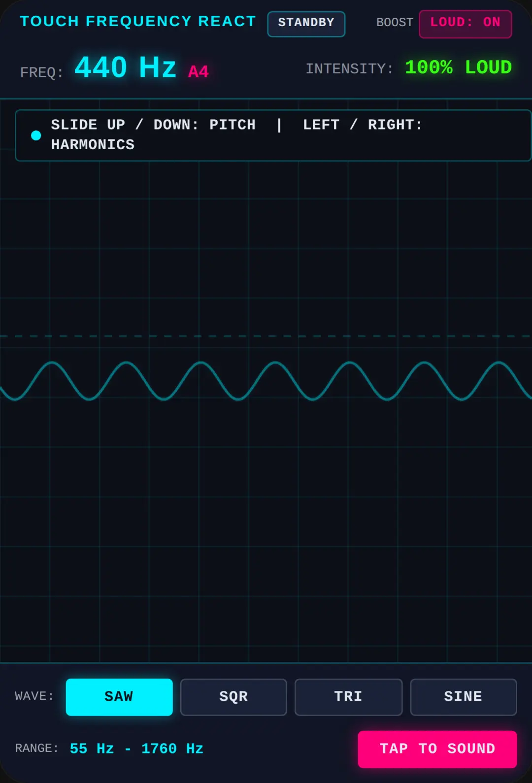Switch to the SINE waveform
The width and height of the screenshot is (532, 783).
[463, 697]
